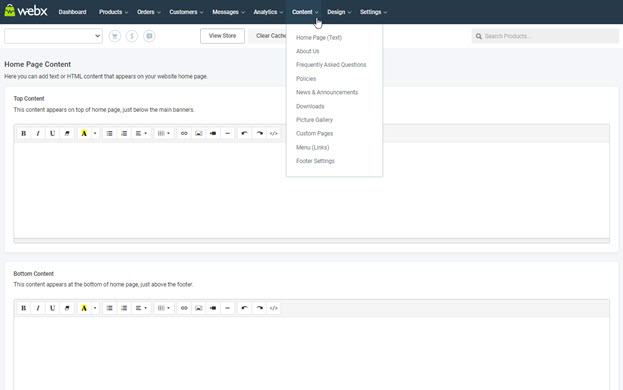This screenshot has width=623, height=390.
Task: Open Footer Settings from Content menu
Action: 315,161
